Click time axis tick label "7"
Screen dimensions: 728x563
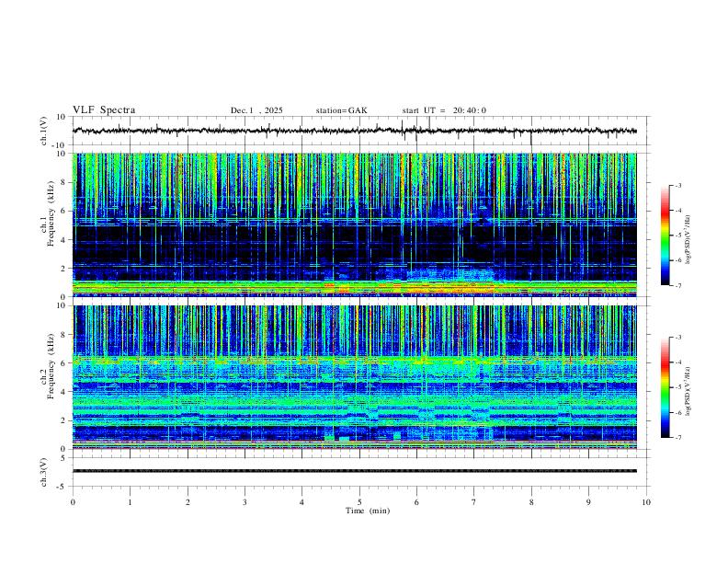pyautogui.click(x=474, y=502)
